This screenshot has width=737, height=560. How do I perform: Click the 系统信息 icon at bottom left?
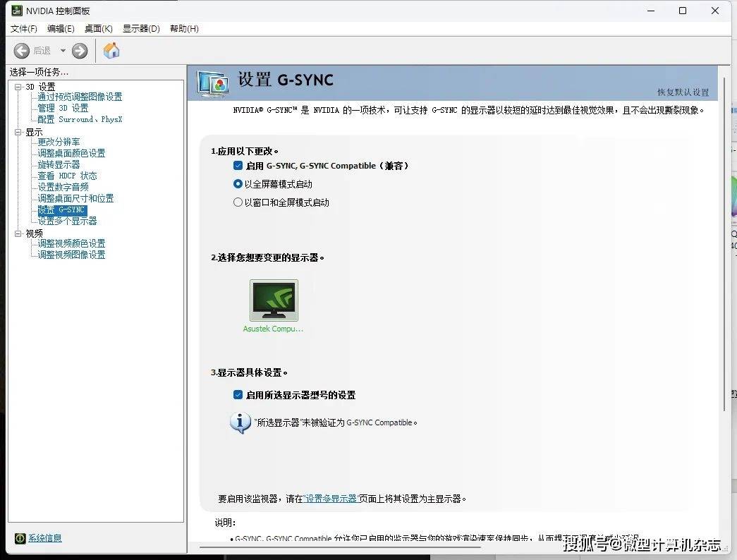21,538
